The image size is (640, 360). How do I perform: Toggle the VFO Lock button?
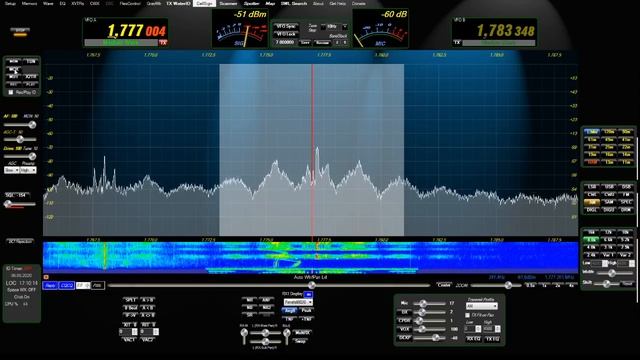[286, 34]
